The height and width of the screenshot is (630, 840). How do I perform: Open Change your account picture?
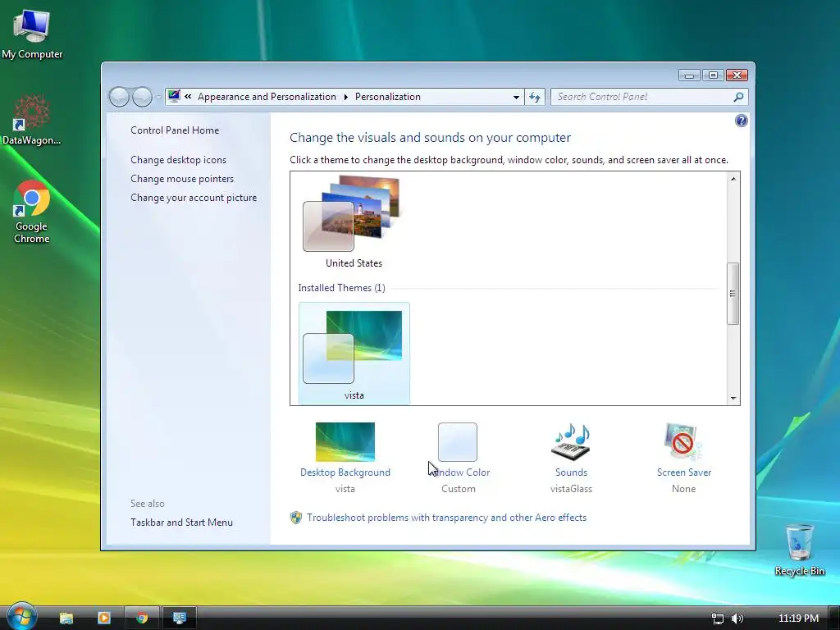tap(194, 198)
